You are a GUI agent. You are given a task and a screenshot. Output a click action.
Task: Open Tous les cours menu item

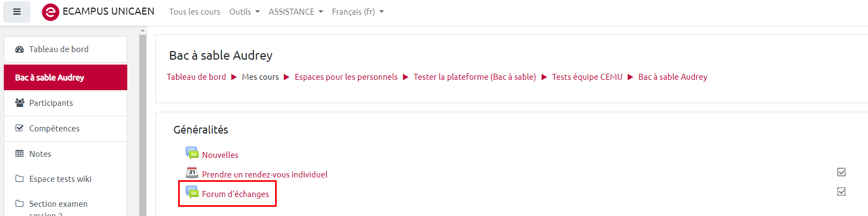click(194, 12)
